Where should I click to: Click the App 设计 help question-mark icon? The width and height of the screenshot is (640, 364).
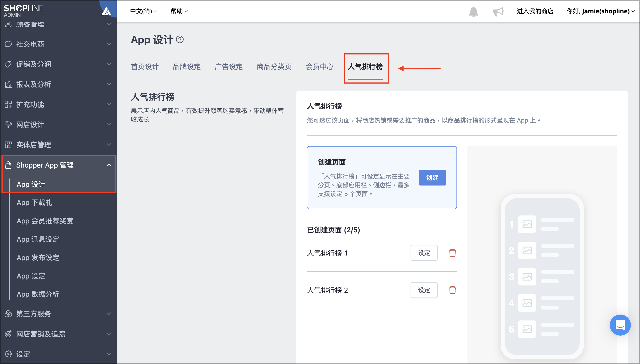[180, 40]
